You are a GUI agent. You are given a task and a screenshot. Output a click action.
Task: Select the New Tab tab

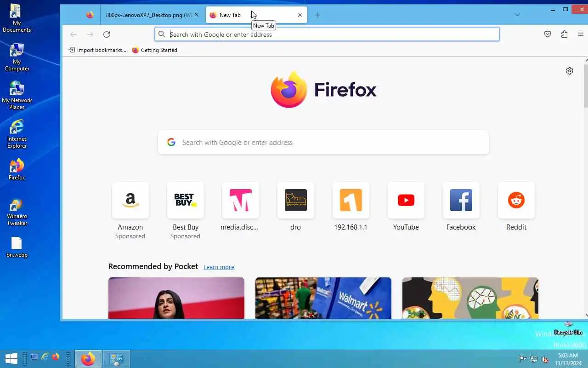256,15
